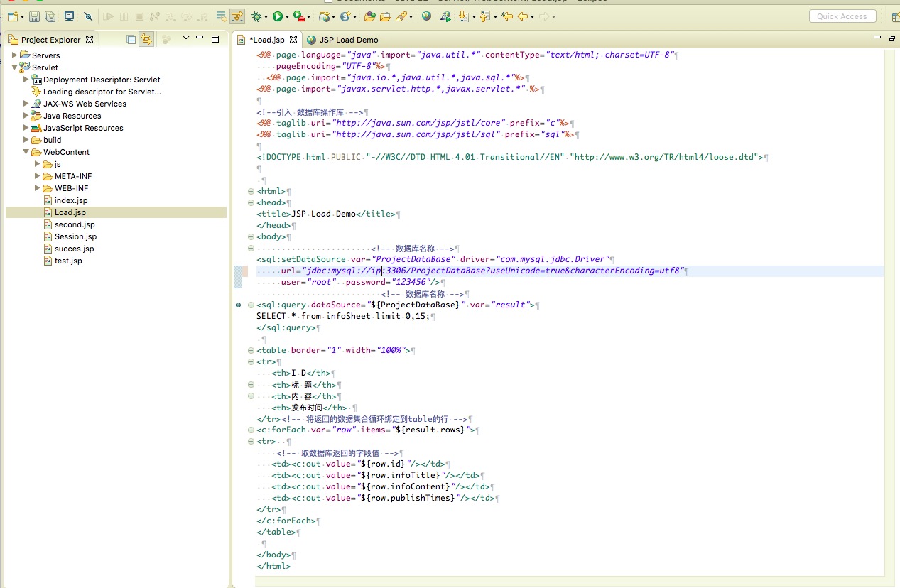Screen dimensions: 900x588
Task: Collapse the body tag fold marker
Action: coord(250,236)
